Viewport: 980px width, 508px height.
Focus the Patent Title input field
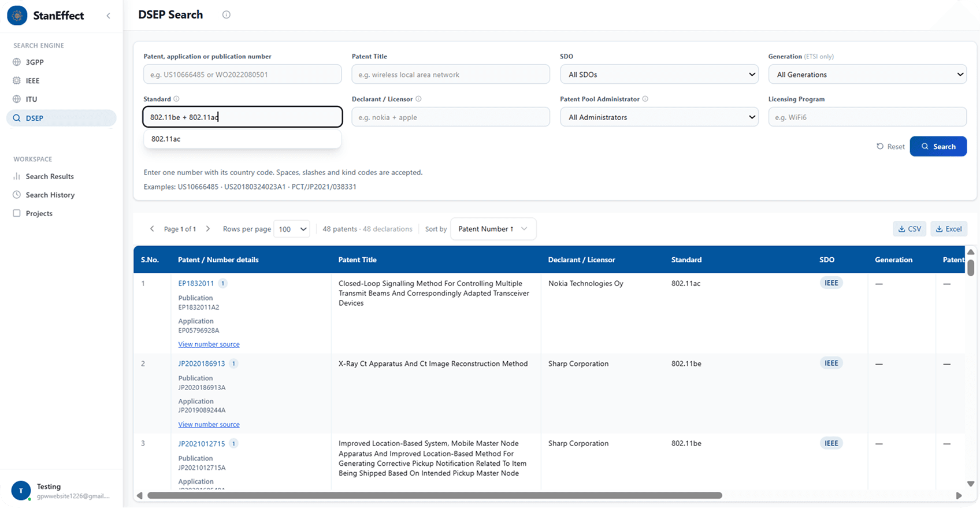(451, 74)
